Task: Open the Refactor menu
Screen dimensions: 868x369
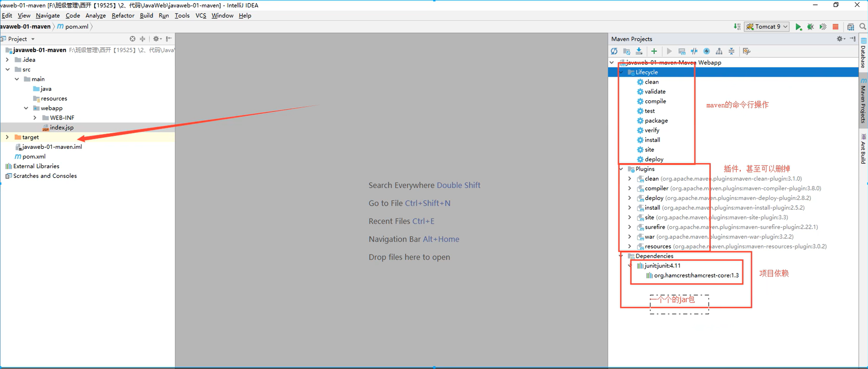Action: pos(123,16)
